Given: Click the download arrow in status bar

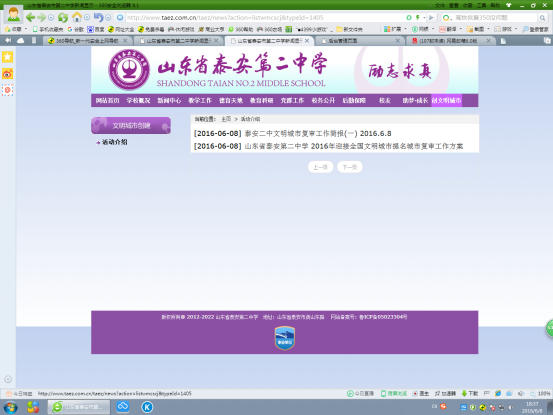Looking at the screenshot, I should point(464,393).
